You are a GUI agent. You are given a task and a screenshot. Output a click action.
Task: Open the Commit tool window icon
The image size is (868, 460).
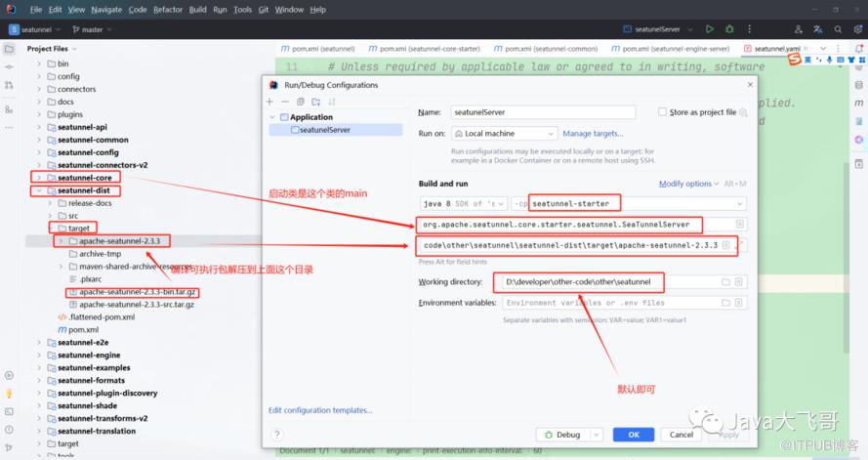pos(9,67)
